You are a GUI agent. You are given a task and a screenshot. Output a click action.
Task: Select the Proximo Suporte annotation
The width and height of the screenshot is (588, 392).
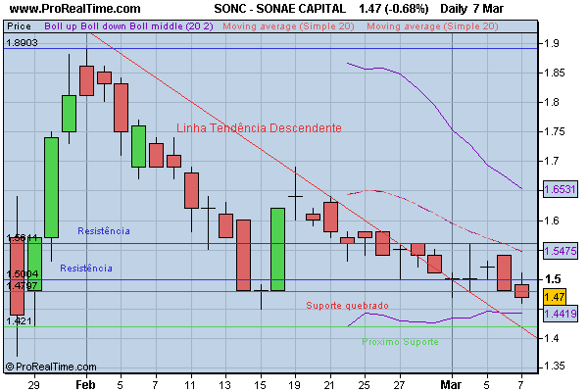pyautogui.click(x=400, y=342)
